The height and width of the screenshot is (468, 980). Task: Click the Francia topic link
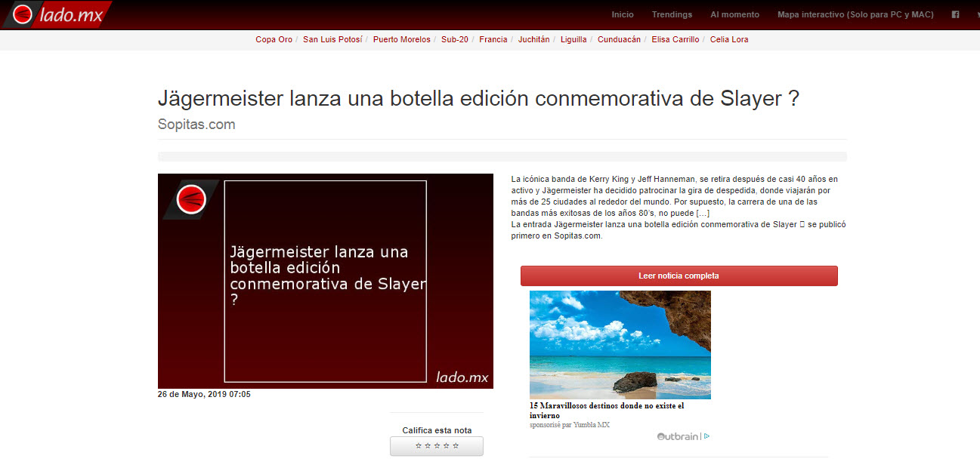tap(493, 39)
